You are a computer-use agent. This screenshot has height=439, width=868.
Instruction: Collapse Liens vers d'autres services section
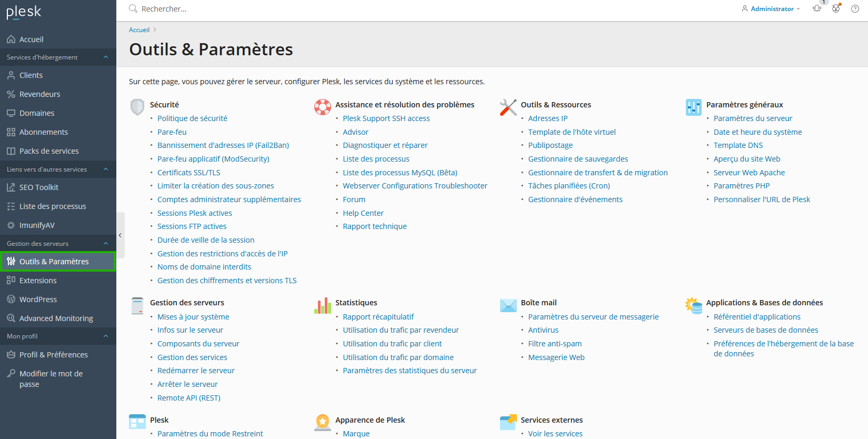[x=106, y=169]
